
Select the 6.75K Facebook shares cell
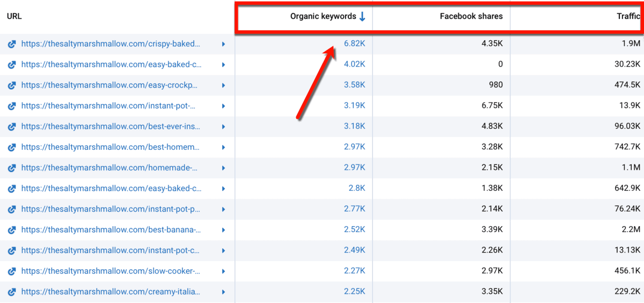pos(492,106)
